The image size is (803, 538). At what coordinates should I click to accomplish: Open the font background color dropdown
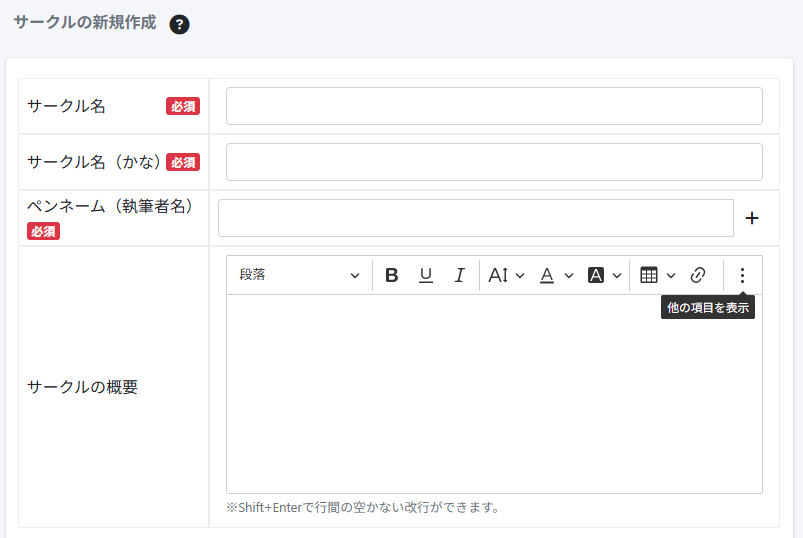(605, 275)
